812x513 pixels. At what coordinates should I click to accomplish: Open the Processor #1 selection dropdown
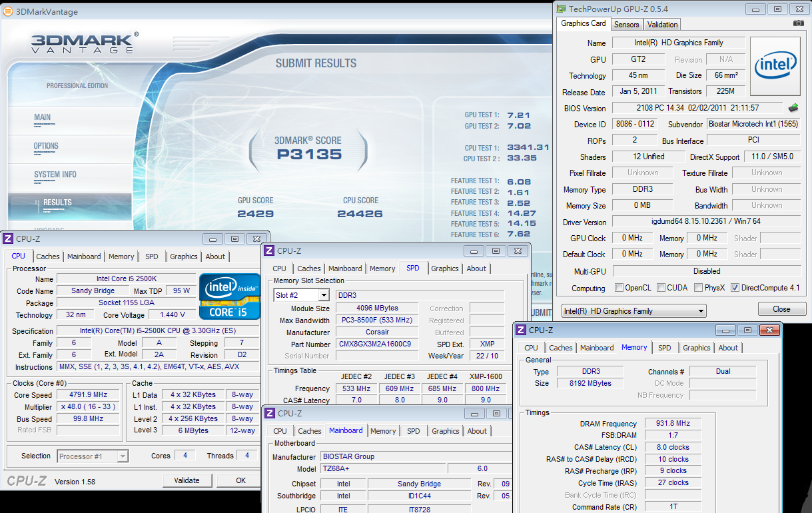coord(93,456)
